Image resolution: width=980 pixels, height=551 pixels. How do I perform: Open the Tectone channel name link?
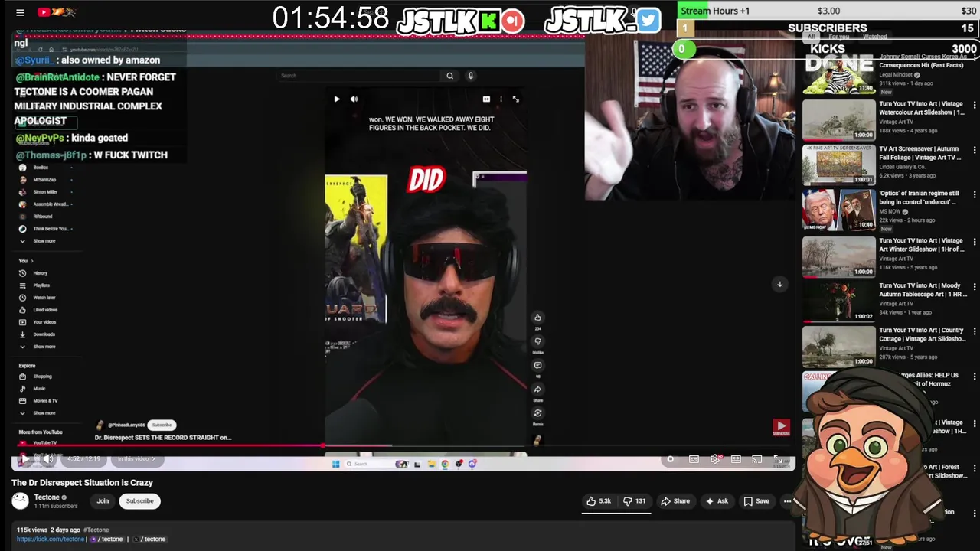[x=47, y=497]
